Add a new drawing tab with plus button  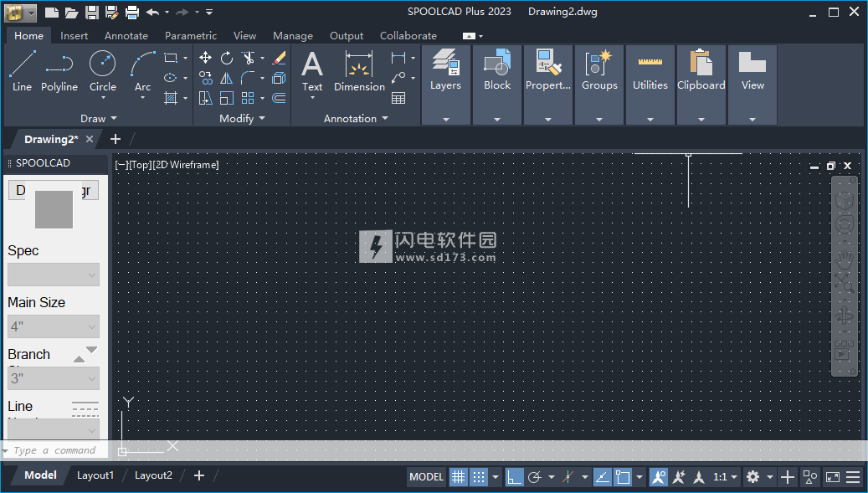pyautogui.click(x=116, y=139)
